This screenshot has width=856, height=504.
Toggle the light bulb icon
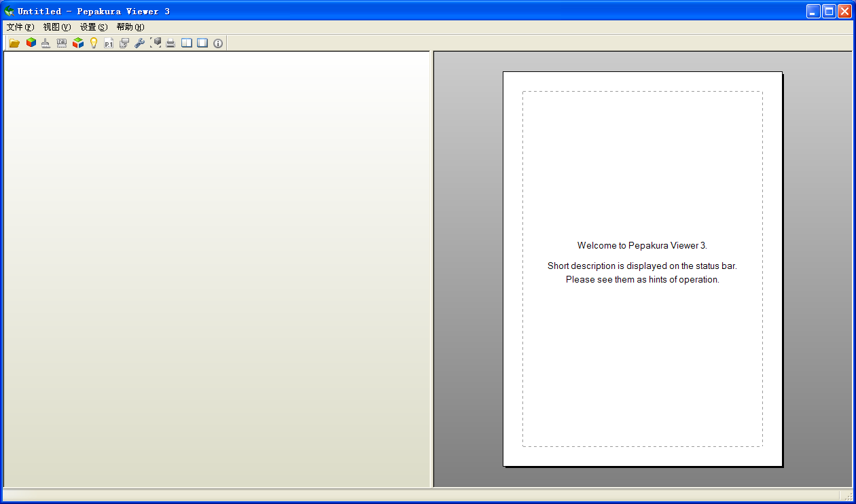(93, 43)
